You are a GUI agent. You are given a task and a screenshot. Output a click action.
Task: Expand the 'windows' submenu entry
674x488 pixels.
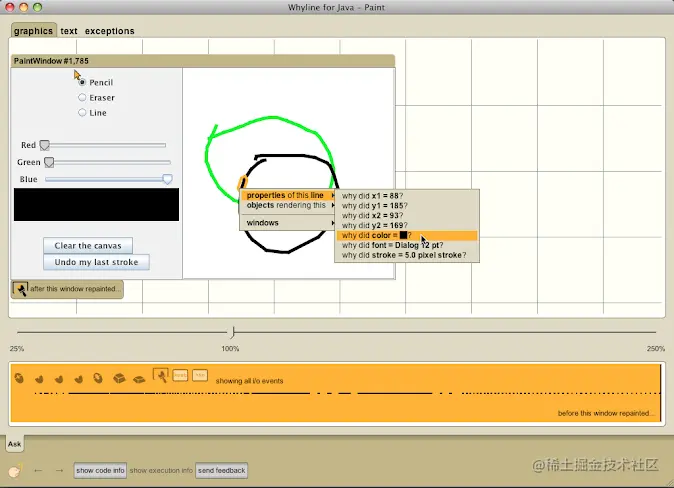(x=288, y=223)
